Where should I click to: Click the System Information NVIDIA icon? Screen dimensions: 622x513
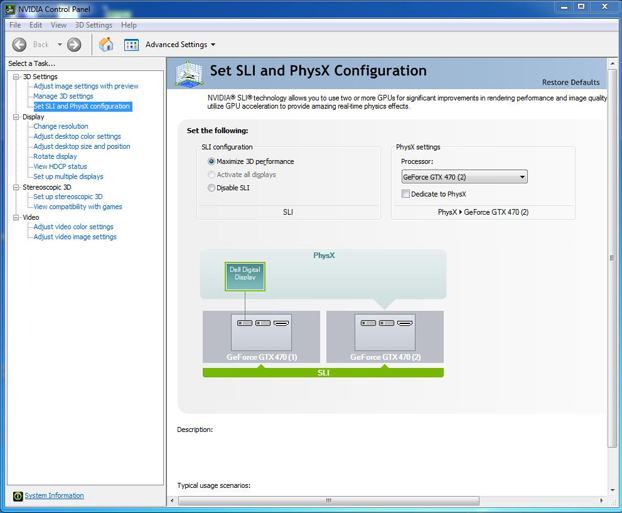pos(18,496)
